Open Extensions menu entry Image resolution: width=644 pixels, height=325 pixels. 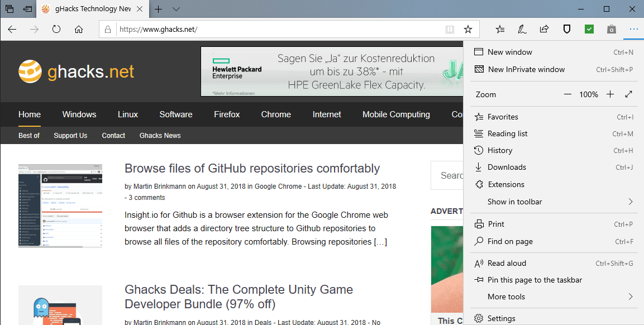[x=554, y=184]
